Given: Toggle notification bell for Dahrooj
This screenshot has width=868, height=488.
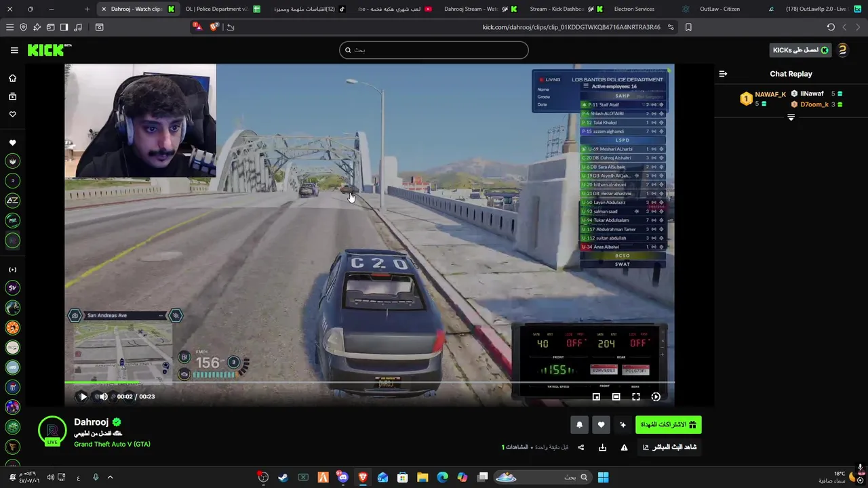Looking at the screenshot, I should tap(579, 425).
